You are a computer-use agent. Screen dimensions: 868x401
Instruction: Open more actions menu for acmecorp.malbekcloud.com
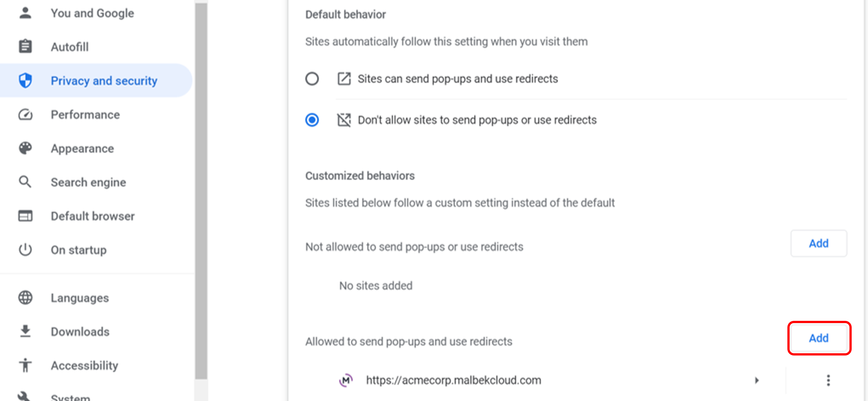click(828, 380)
